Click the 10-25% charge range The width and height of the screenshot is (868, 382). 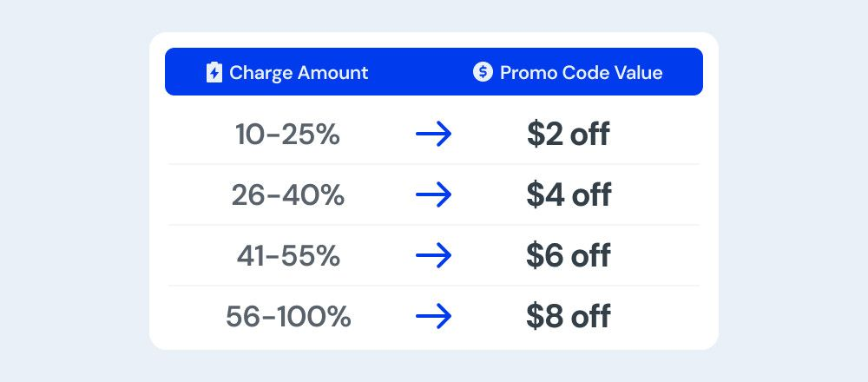point(288,135)
